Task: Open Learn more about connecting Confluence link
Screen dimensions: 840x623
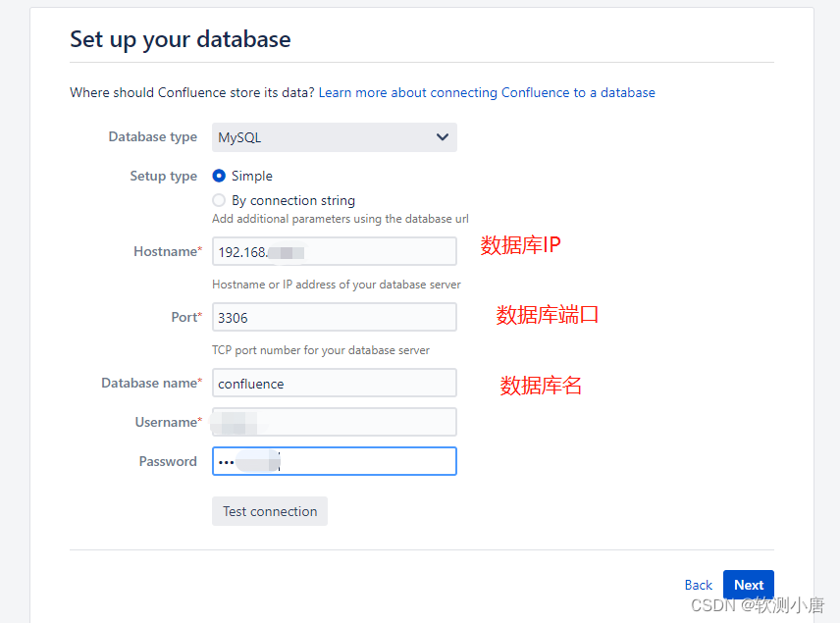Action: pos(487,92)
